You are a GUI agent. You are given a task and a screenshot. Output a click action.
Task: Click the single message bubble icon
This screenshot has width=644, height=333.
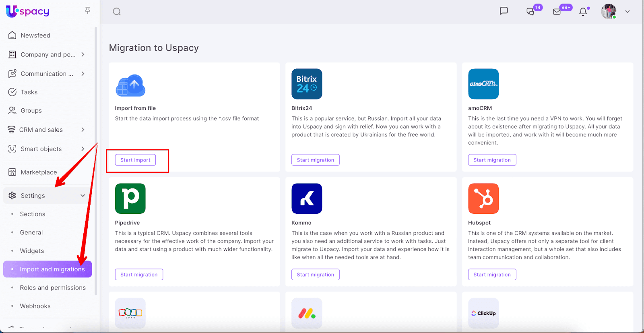pos(504,11)
